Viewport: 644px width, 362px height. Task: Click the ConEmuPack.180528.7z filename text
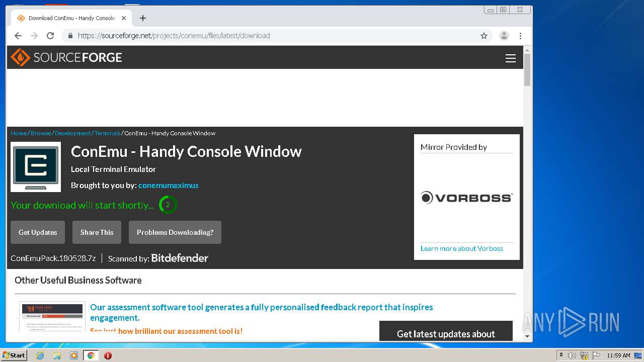[x=53, y=258]
